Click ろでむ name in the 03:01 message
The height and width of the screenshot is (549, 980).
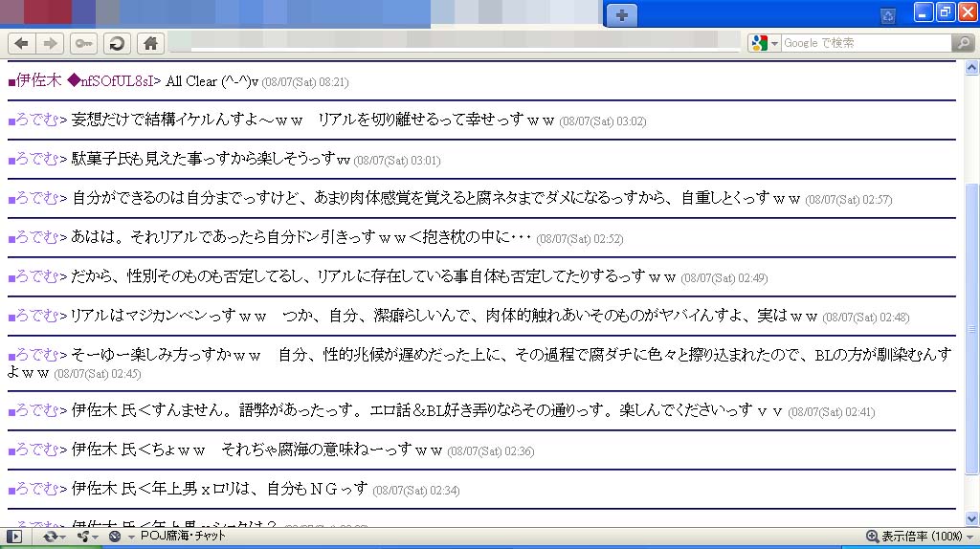(x=37, y=160)
